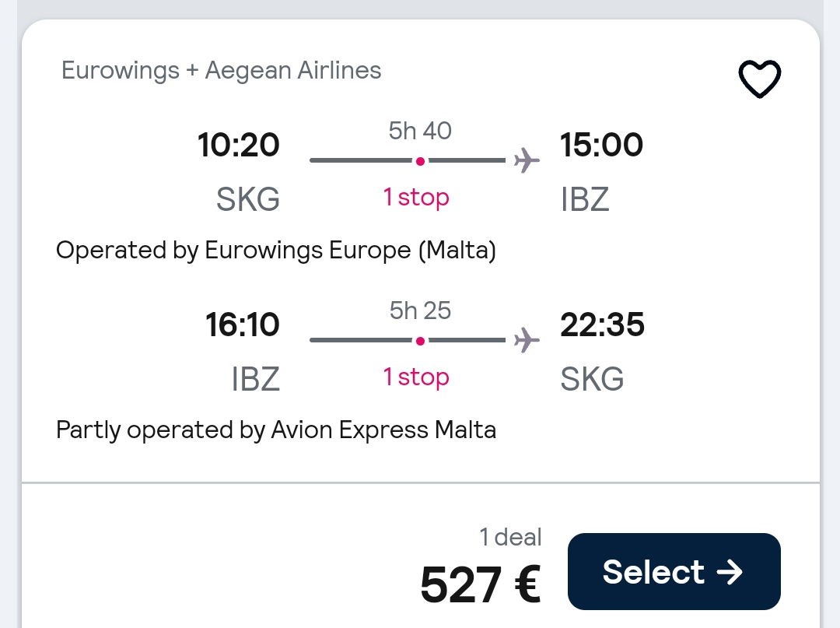Click arrow inside the Select button

coord(730,572)
